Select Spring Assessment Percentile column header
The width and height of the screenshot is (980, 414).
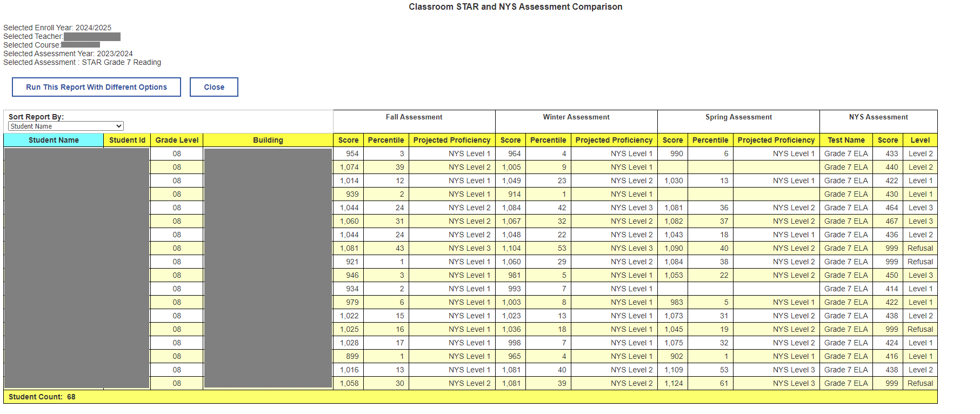pyautogui.click(x=710, y=140)
